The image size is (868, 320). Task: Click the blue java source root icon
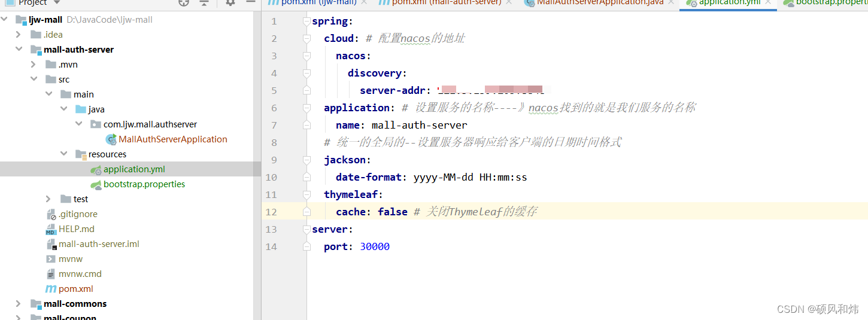point(81,109)
